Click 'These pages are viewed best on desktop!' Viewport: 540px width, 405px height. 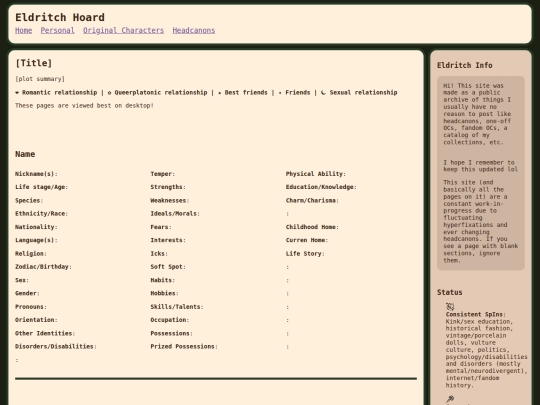[x=84, y=106]
